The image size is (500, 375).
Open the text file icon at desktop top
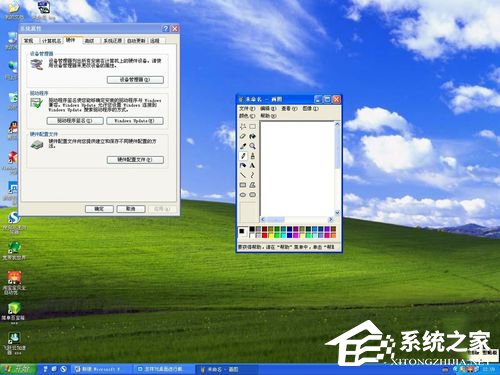44,7
